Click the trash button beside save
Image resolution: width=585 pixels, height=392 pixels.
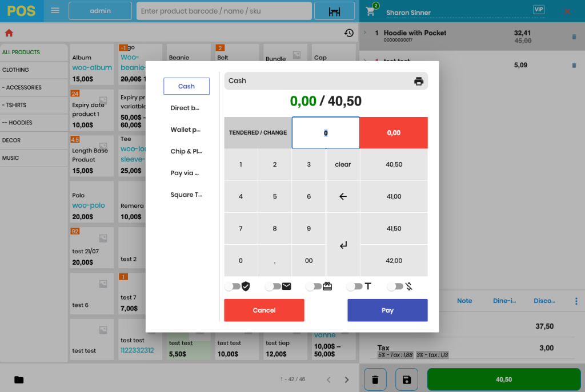pos(375,379)
